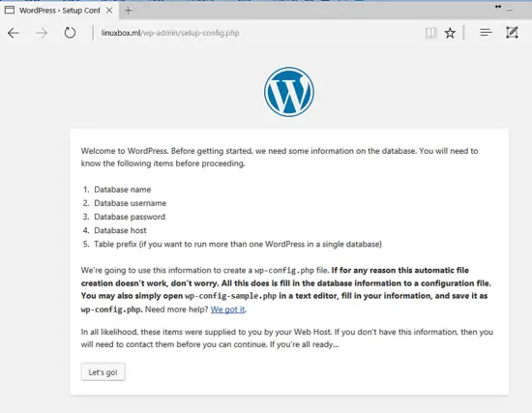532x413 pixels.
Task: Close the WordPress Setup tab
Action: [109, 11]
